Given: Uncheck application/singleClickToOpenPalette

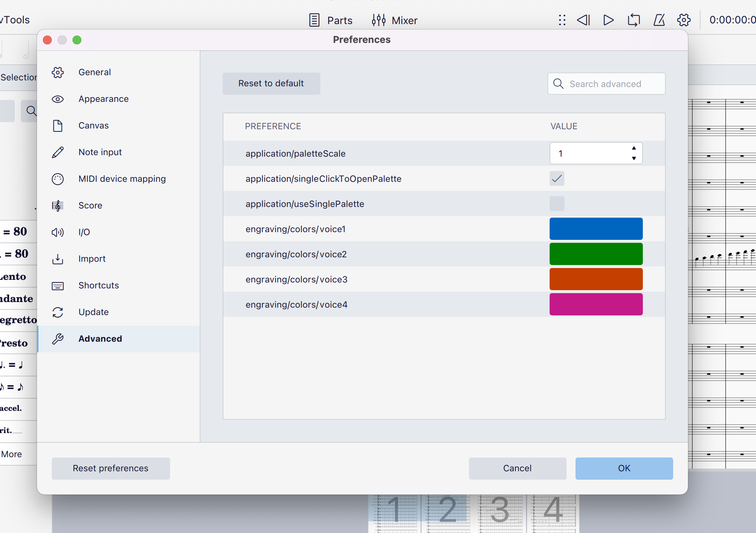Looking at the screenshot, I should 557,178.
